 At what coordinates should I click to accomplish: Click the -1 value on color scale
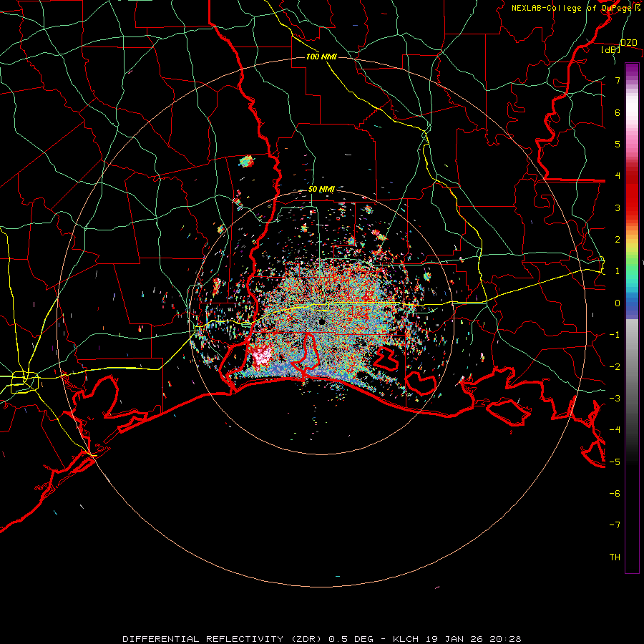615,335
